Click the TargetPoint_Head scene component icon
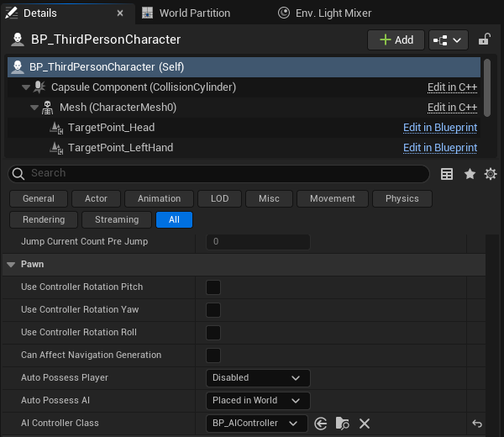The height and width of the screenshot is (437, 504). [x=56, y=128]
